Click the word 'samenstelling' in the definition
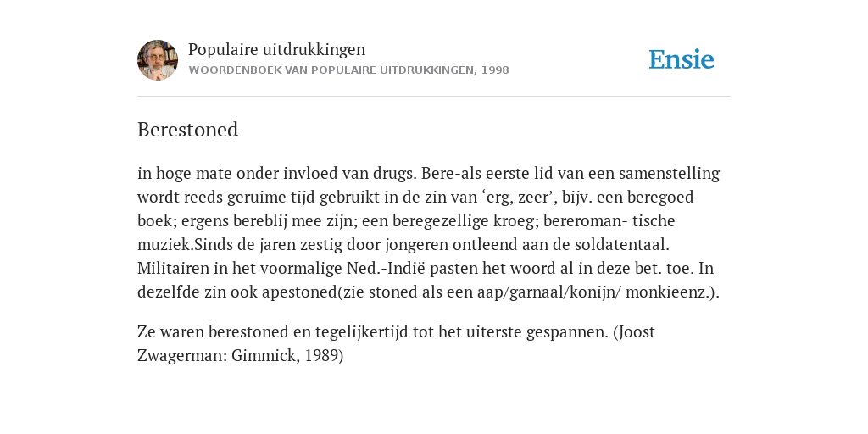868x434 pixels. 670,173
